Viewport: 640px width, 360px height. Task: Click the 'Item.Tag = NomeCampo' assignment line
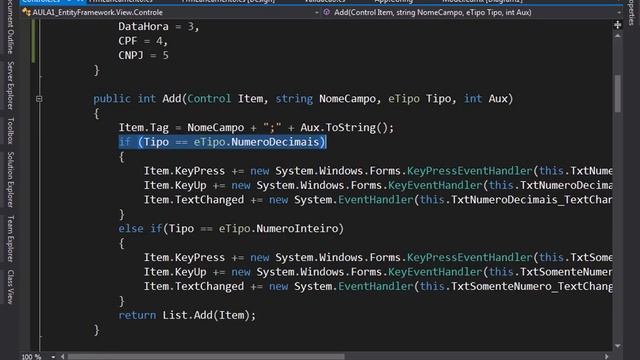pos(256,128)
